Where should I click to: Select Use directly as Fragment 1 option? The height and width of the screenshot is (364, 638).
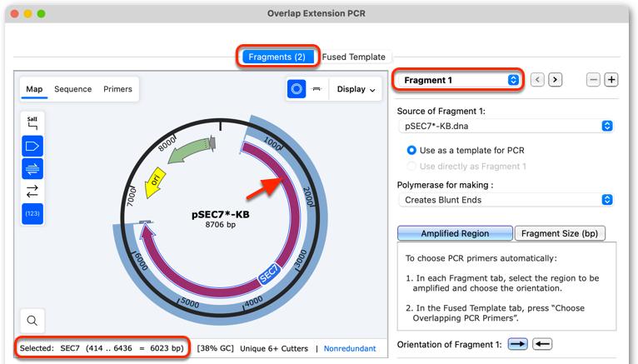point(466,167)
